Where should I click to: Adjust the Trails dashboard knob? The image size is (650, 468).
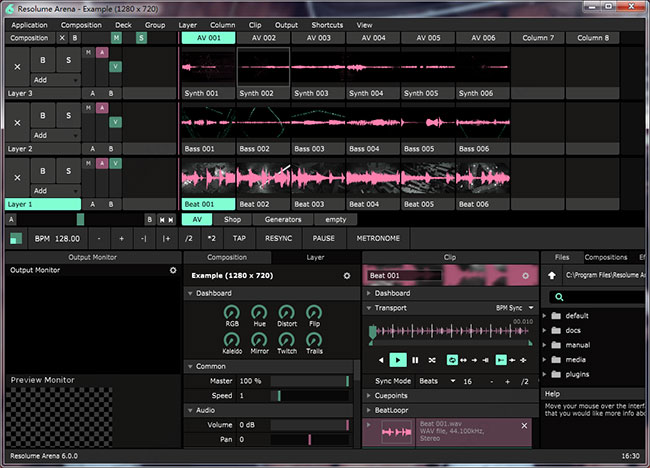(314, 340)
